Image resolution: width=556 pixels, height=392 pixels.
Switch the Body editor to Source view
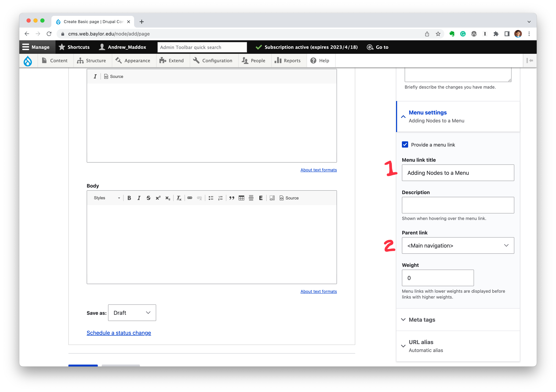[x=289, y=198]
